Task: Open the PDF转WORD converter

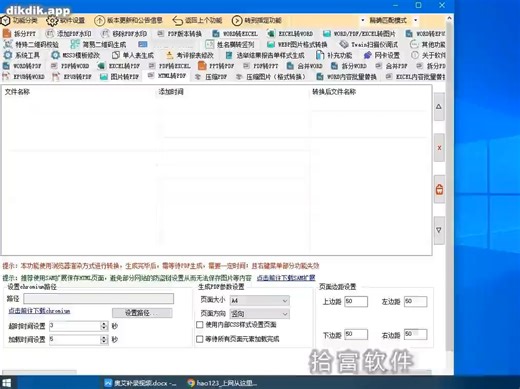Action: 70,66
